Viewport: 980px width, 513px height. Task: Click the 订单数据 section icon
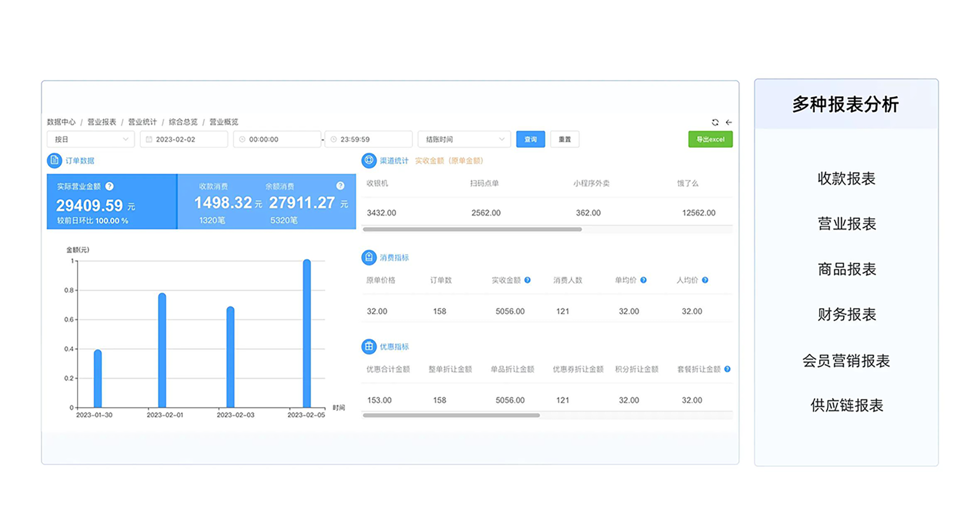(54, 161)
